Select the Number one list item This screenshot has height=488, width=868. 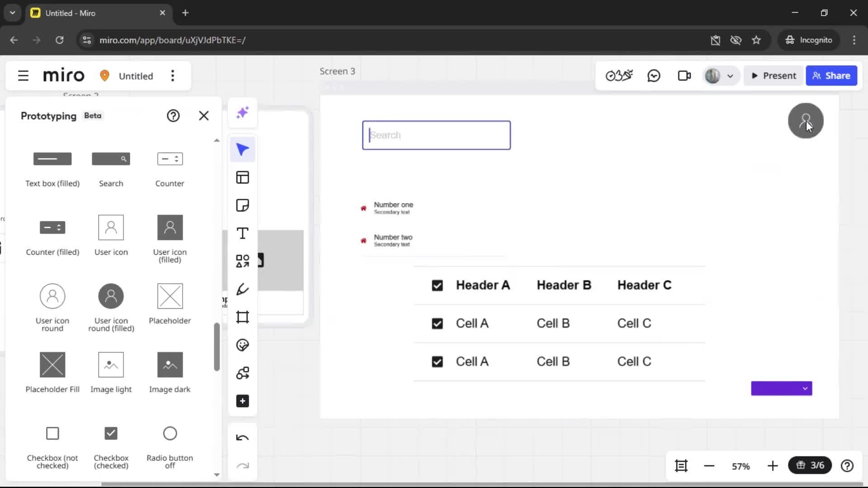388,208
